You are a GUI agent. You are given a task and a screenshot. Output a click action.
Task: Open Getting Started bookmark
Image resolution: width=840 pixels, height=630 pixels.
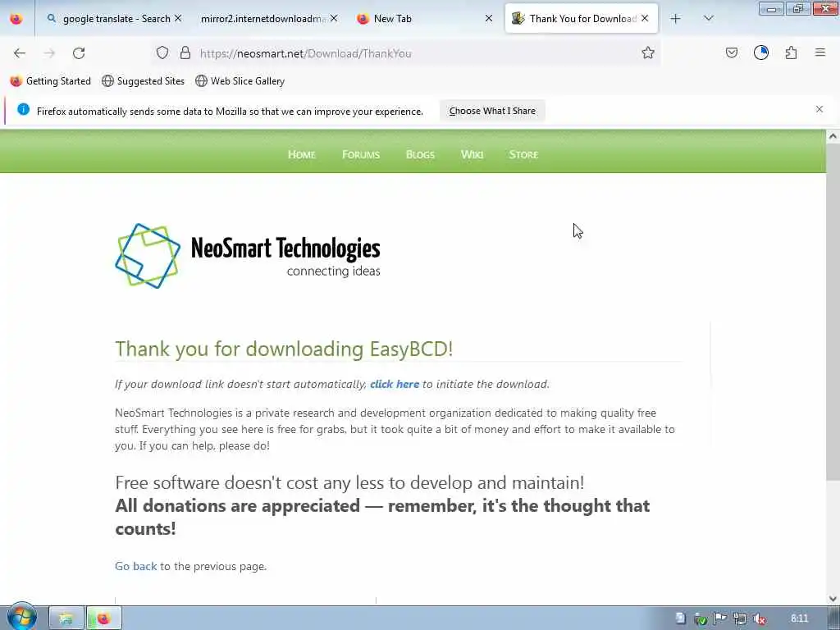click(51, 81)
